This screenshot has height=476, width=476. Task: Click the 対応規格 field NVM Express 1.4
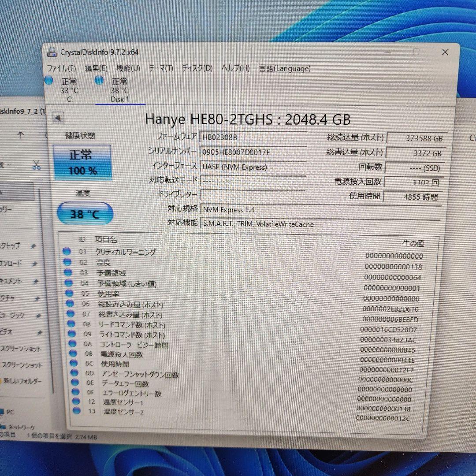point(320,210)
